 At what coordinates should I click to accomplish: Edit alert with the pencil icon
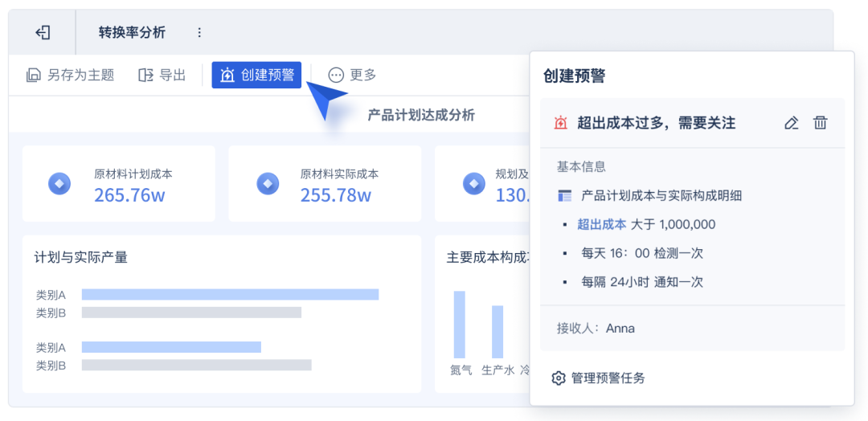(x=792, y=123)
